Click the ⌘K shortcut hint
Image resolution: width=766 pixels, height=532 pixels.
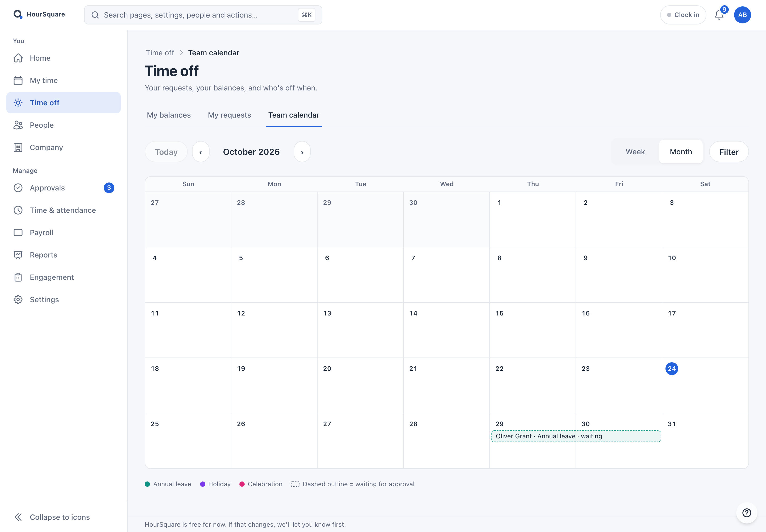pyautogui.click(x=306, y=15)
